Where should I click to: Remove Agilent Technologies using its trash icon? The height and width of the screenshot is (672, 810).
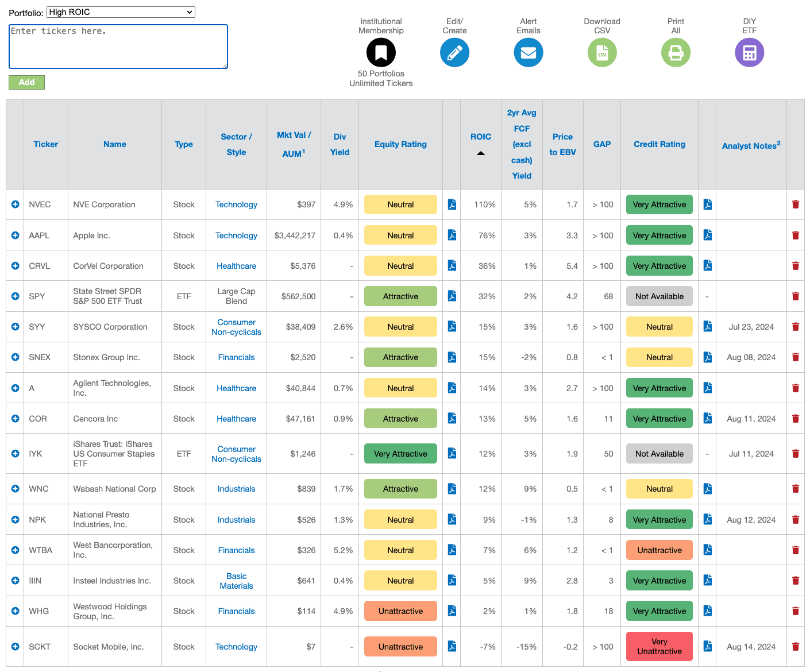pyautogui.click(x=796, y=388)
